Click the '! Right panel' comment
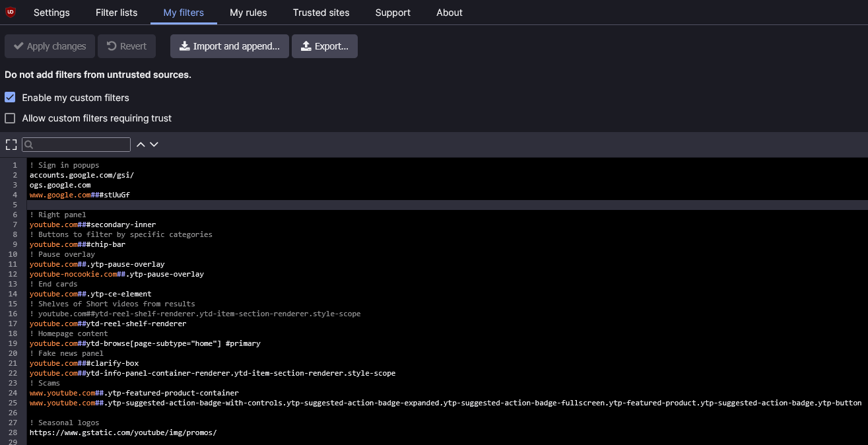 point(58,215)
